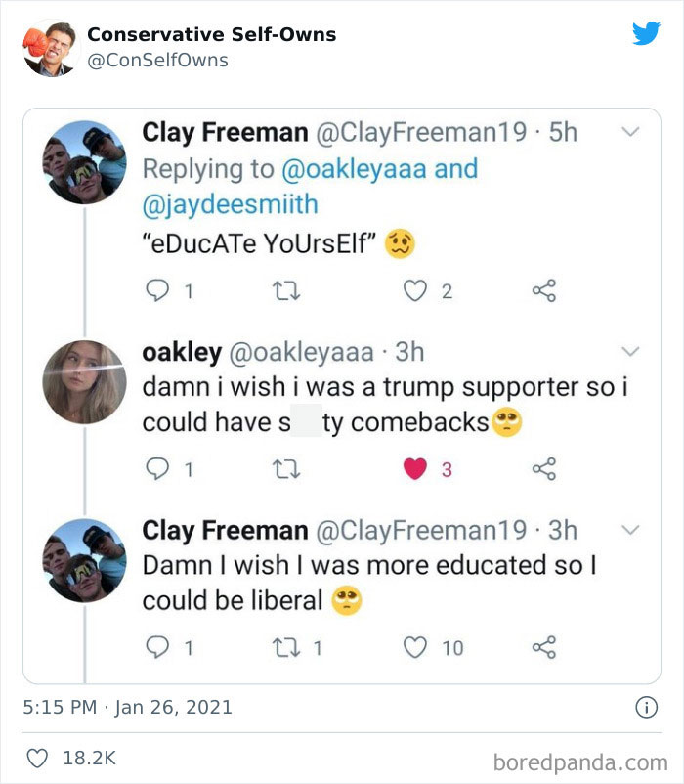Share oakley's tweet
The image size is (684, 784).
click(543, 469)
